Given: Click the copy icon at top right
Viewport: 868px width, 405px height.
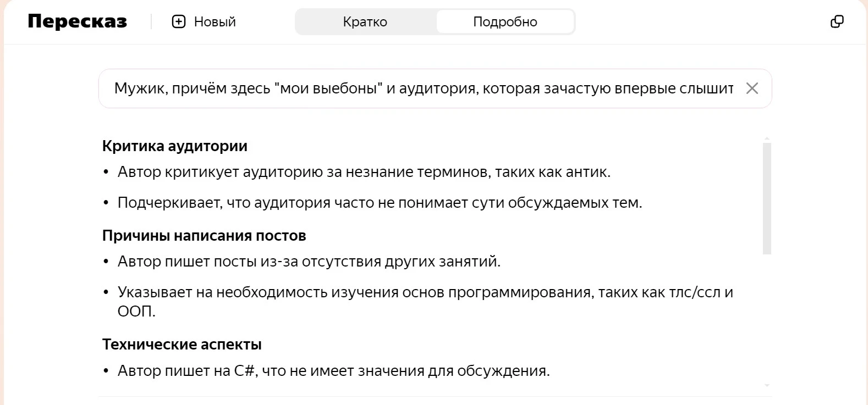Looking at the screenshot, I should tap(837, 22).
